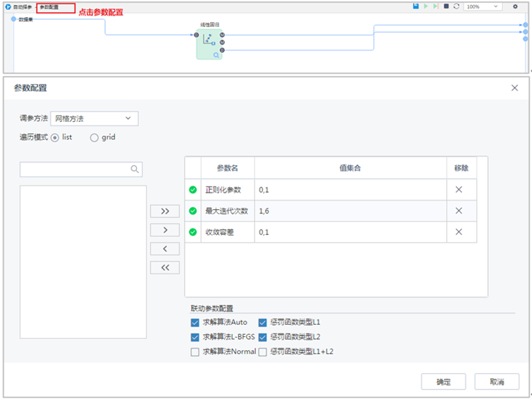Image resolution: width=532 pixels, height=400 pixels.
Task: Uncheck 求解算法Auto checkbox
Action: 195,322
